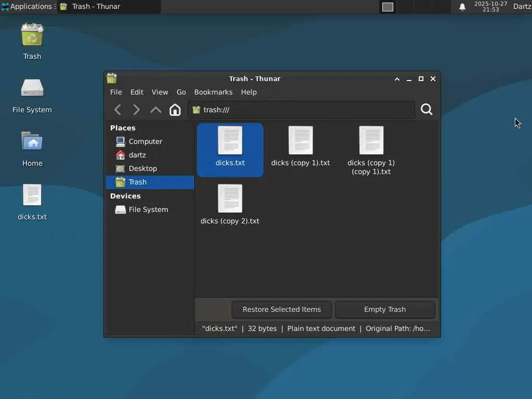
Task: Click the status bar file info text
Action: [316, 329]
